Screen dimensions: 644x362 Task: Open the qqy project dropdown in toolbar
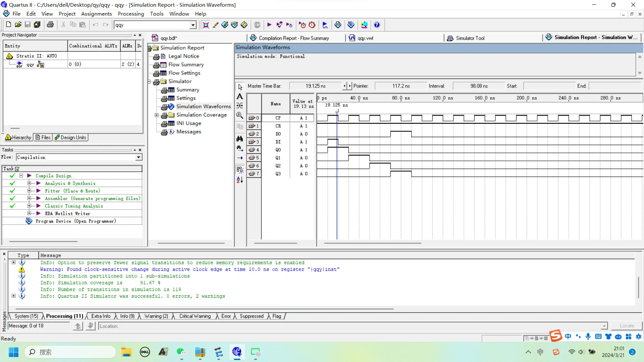(x=193, y=25)
